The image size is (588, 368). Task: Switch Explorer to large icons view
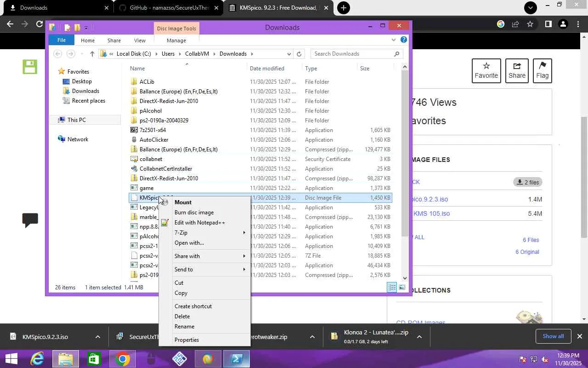[402, 287]
